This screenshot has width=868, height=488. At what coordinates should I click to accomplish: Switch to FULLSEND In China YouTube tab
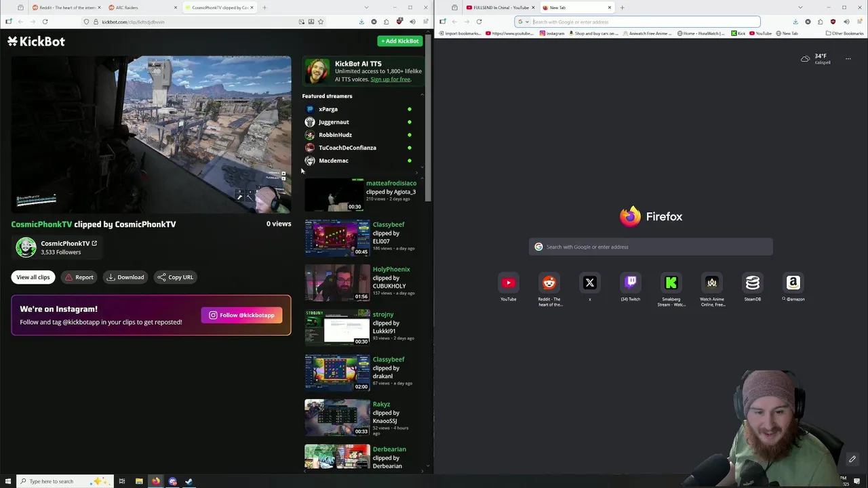tap(500, 7)
